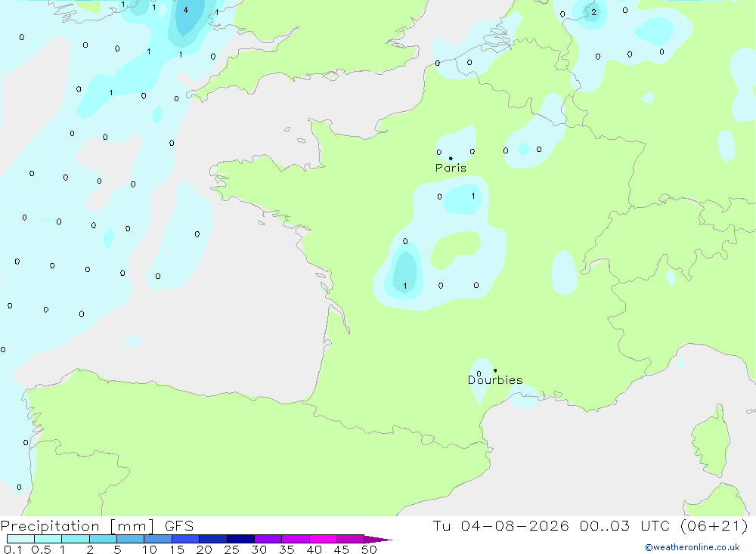This screenshot has height=554, width=756.
Task: Click the '10' legend scale label
Action: [x=150, y=549]
